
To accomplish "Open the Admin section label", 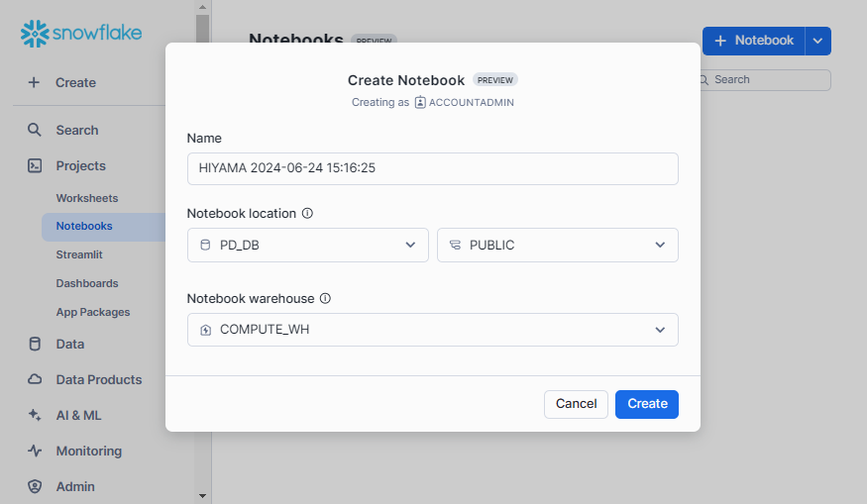I will (x=75, y=487).
